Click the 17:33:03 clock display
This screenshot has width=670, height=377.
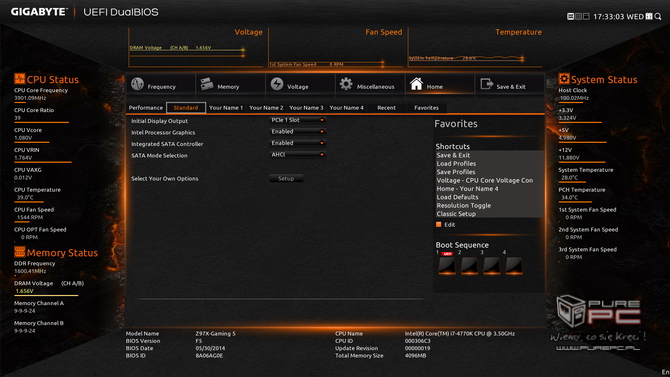point(609,17)
